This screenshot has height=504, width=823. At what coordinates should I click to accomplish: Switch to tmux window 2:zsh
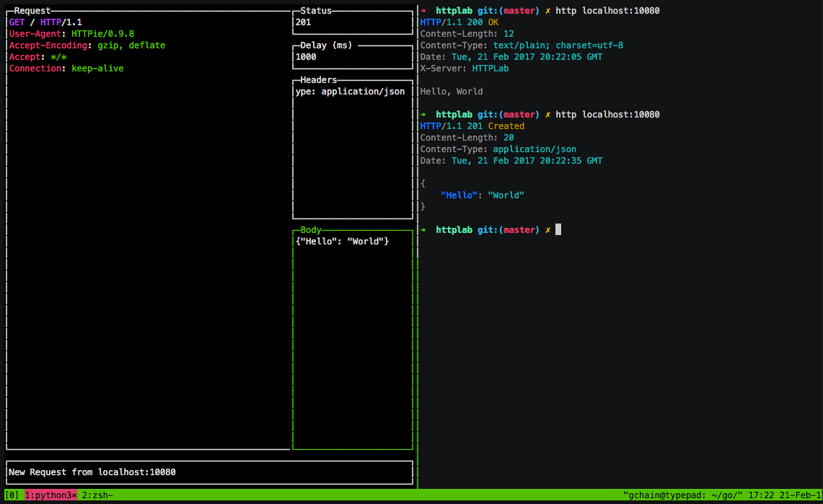[x=97, y=495]
